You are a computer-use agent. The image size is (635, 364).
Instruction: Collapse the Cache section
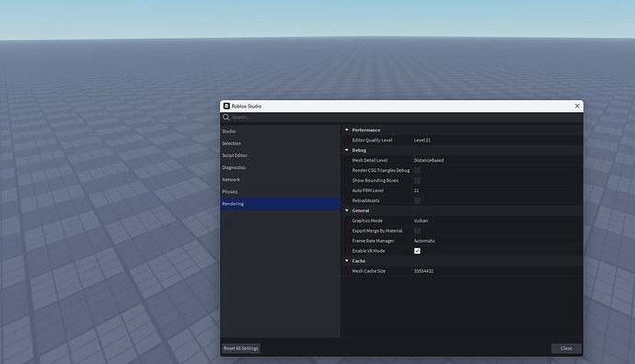(347, 261)
